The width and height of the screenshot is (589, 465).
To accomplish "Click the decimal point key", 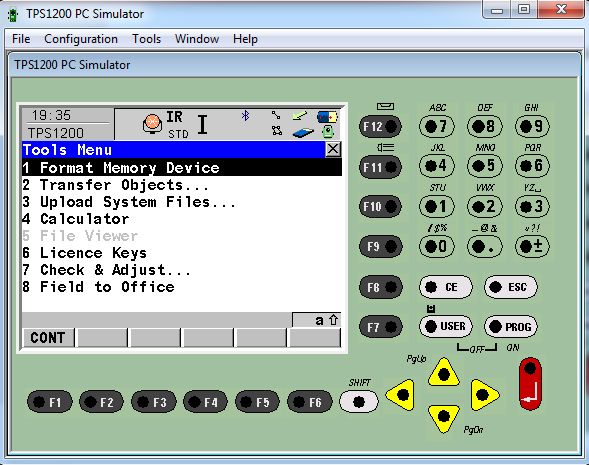I will [x=484, y=246].
